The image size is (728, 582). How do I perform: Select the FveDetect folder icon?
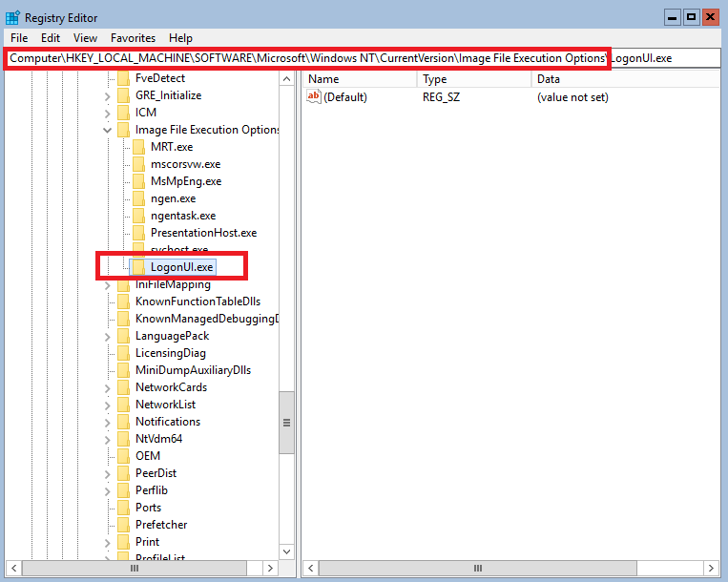coord(123,78)
